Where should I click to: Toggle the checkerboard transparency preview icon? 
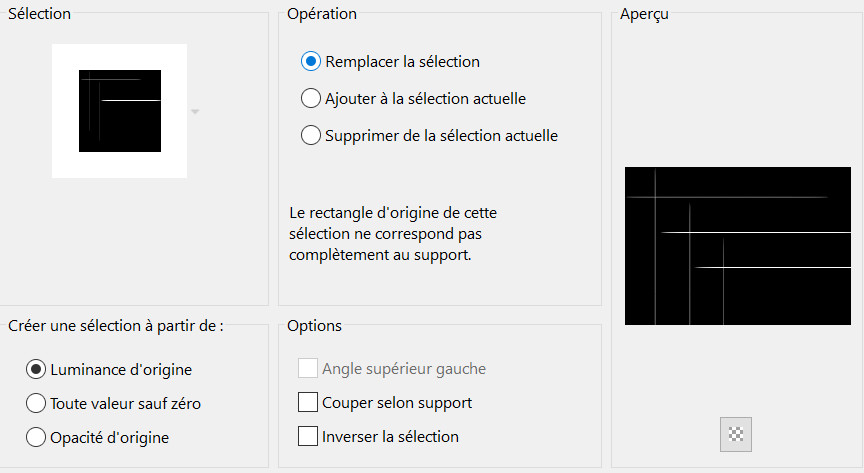735,434
